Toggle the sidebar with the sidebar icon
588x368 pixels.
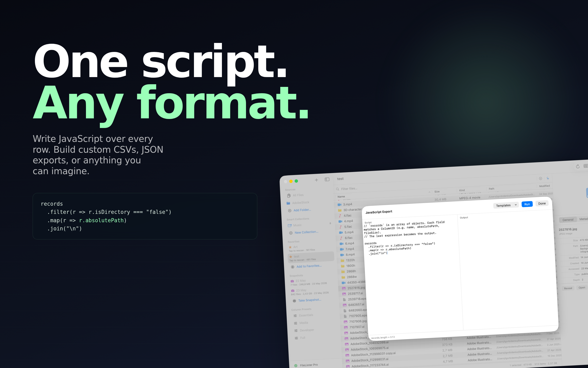pos(327,180)
